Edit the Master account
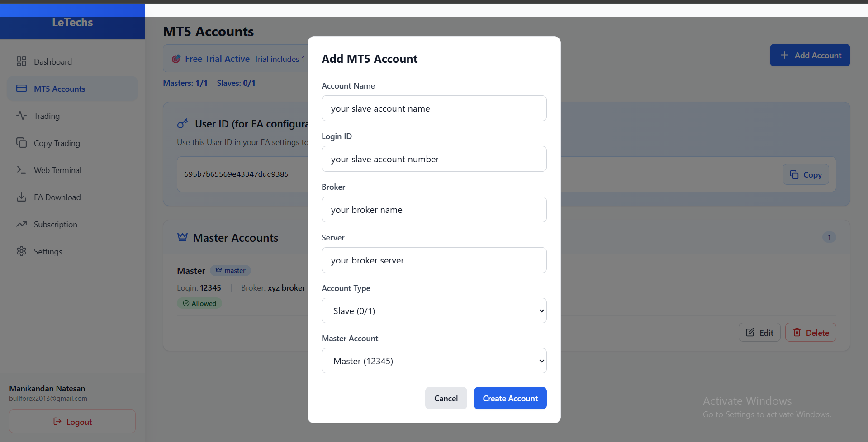 pyautogui.click(x=759, y=333)
